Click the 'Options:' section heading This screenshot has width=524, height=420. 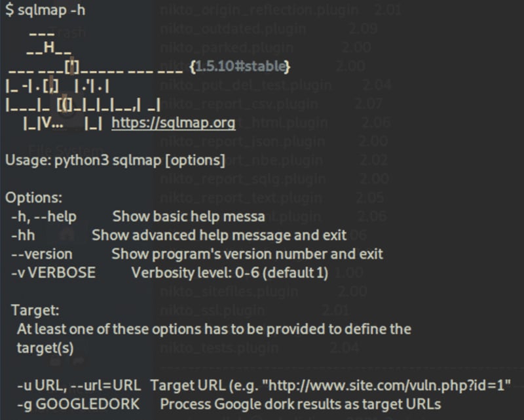[34, 198]
